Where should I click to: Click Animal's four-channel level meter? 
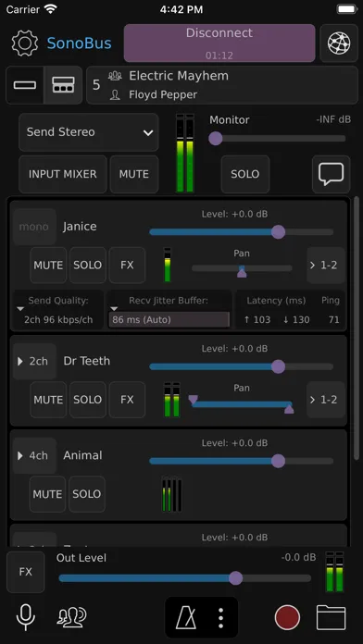pyautogui.click(x=172, y=494)
